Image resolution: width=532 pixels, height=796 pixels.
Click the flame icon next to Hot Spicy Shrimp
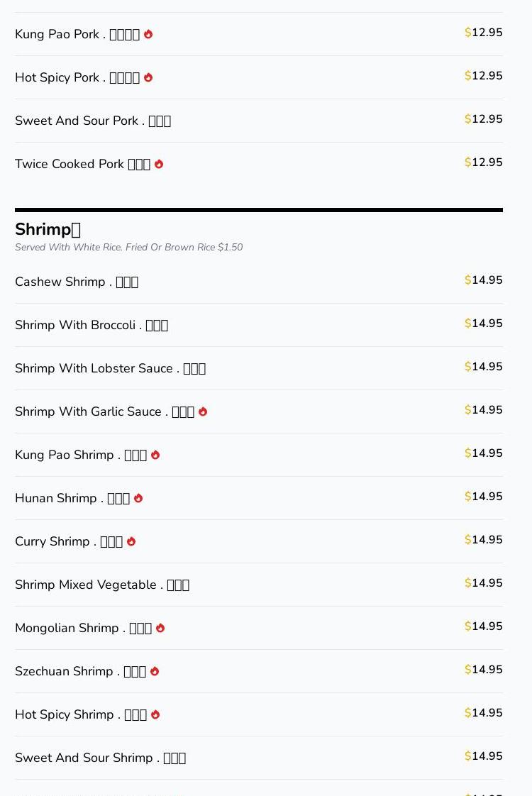pyautogui.click(x=155, y=714)
